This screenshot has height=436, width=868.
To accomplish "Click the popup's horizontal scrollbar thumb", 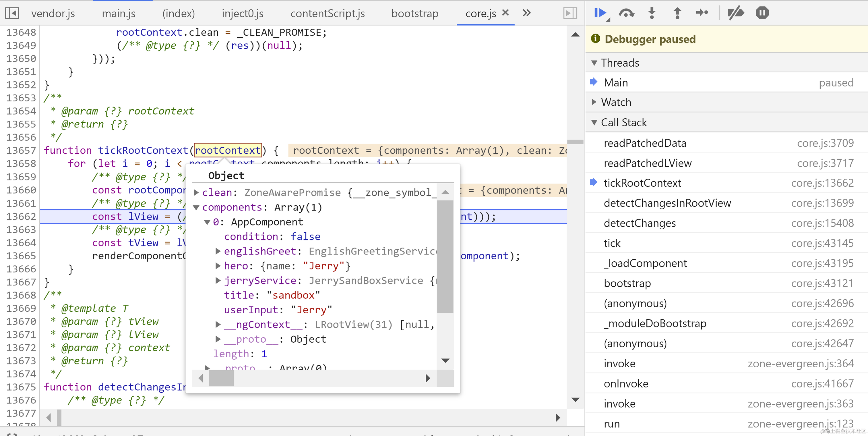I will pyautogui.click(x=221, y=378).
